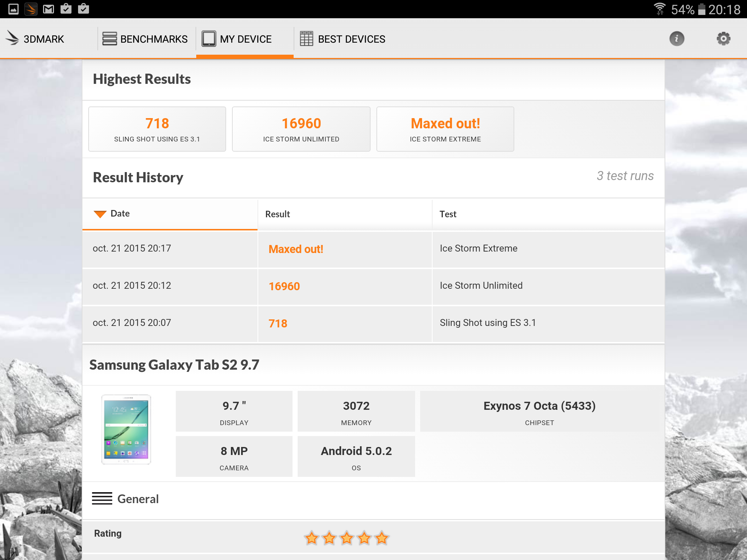
Task: Tap the 3072 MEMORY spec tile
Action: click(x=356, y=411)
